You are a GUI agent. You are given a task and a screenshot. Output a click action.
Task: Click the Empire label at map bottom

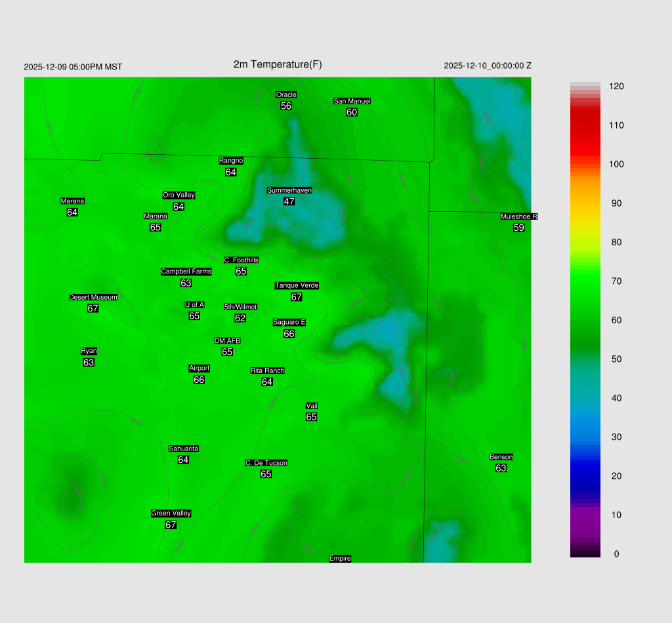[340, 558]
